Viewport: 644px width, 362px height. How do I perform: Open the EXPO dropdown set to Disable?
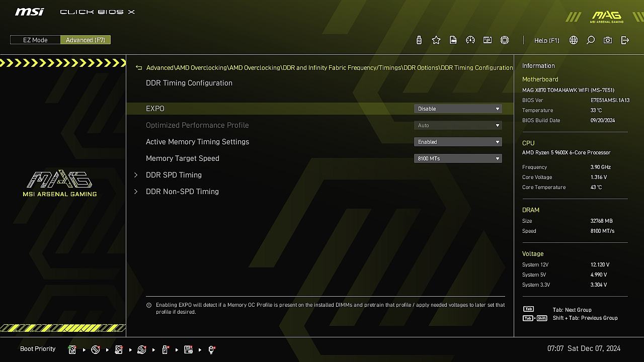click(x=458, y=109)
